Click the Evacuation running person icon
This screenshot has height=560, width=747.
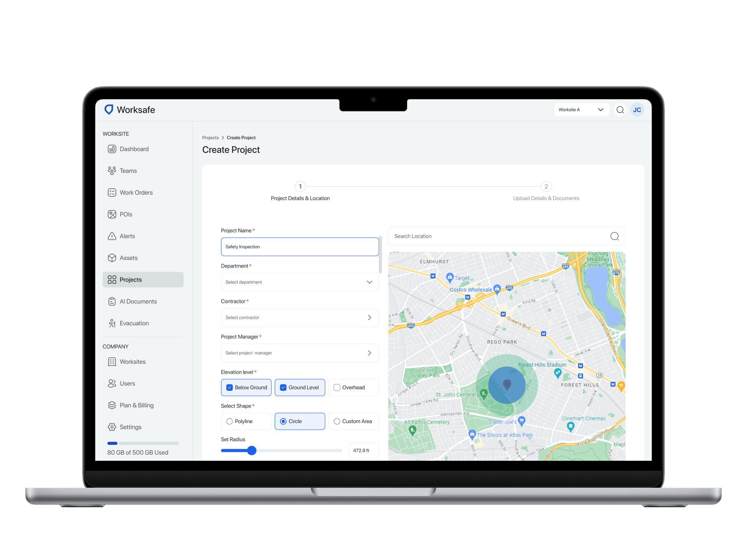pos(112,323)
